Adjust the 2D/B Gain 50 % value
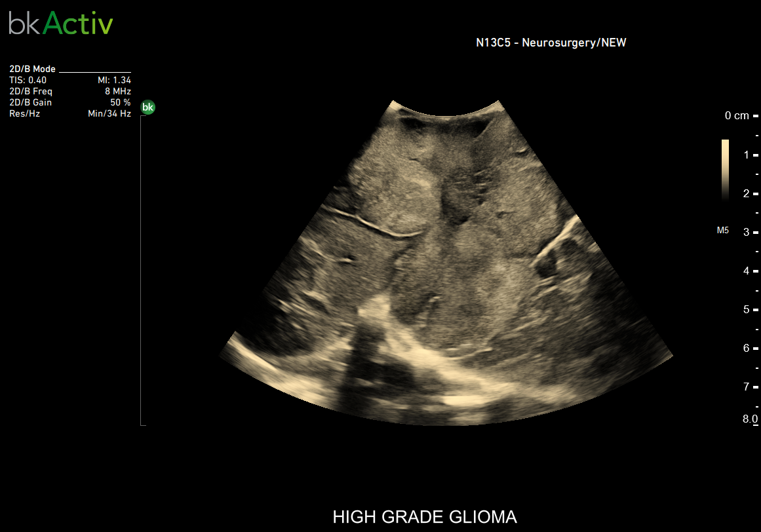The height and width of the screenshot is (532, 761). click(70, 102)
